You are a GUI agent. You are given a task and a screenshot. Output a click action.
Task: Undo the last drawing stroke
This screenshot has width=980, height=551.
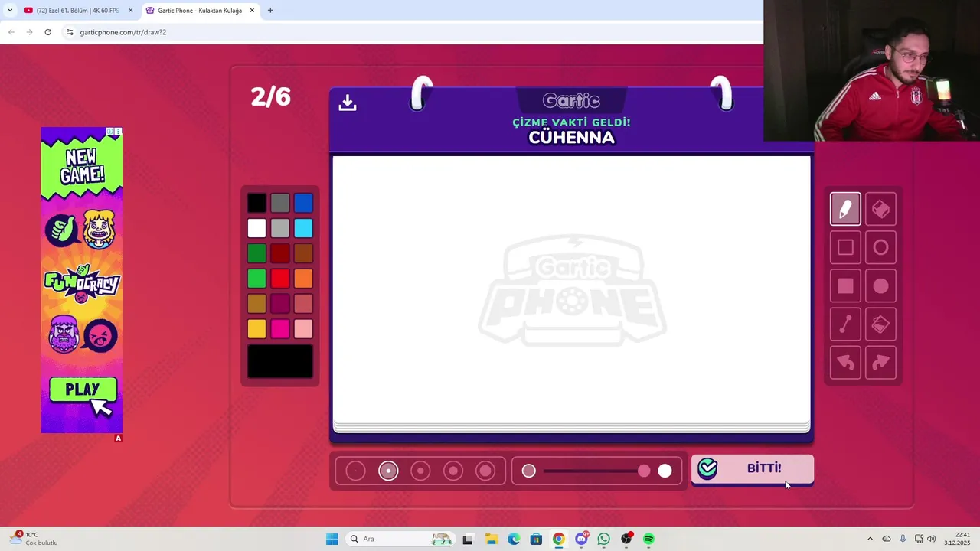point(845,363)
